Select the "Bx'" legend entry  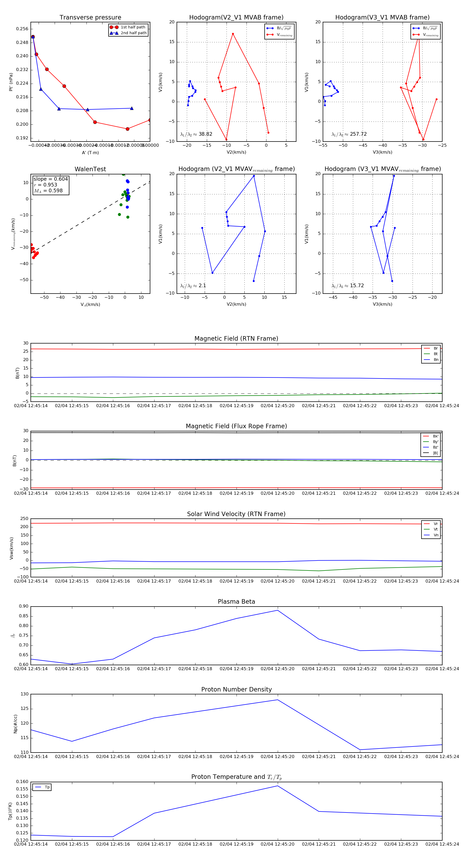(x=431, y=436)
